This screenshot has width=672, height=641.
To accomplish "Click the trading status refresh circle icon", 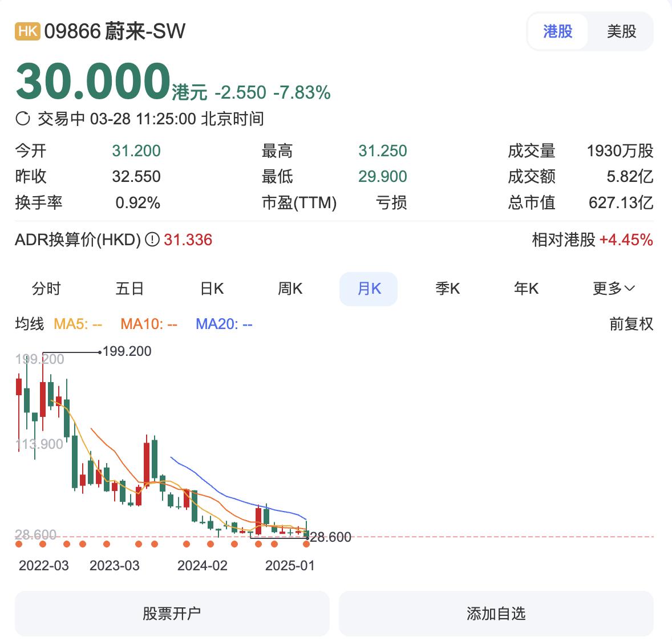I will coord(23,119).
